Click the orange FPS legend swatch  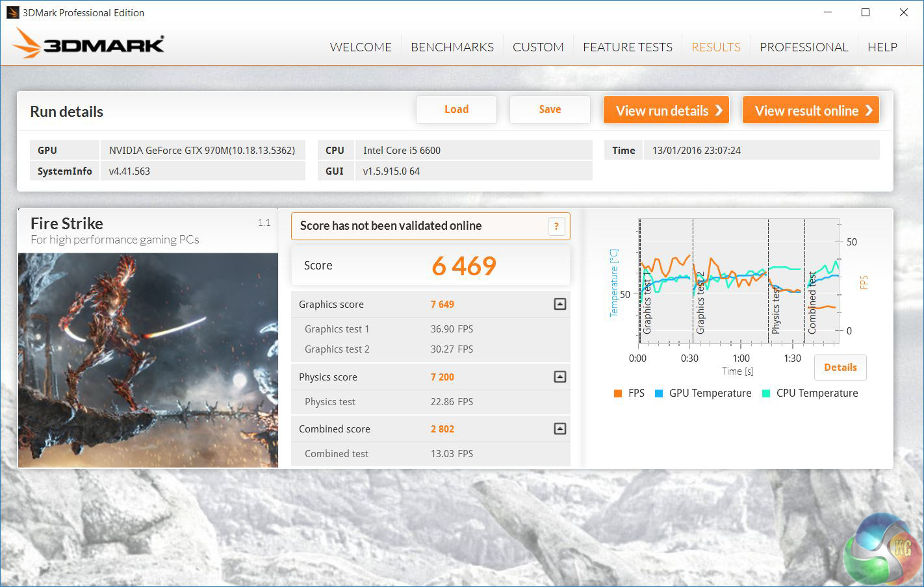pos(618,393)
